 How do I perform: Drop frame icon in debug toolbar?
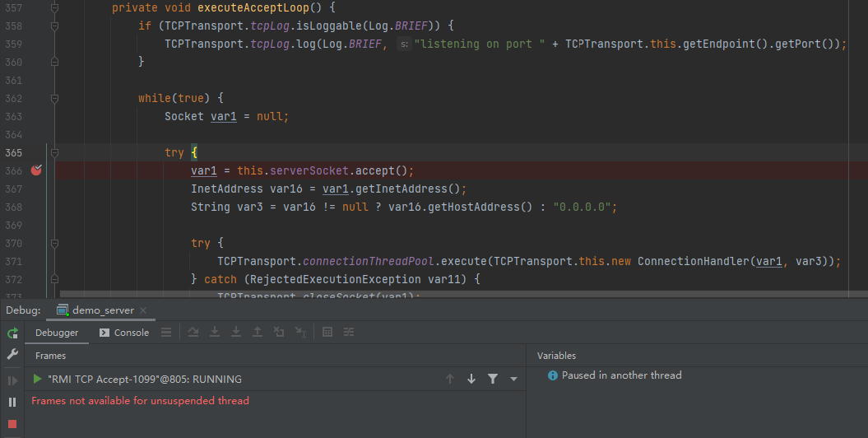click(278, 333)
